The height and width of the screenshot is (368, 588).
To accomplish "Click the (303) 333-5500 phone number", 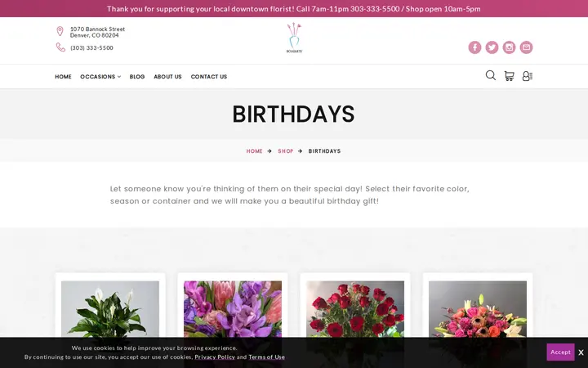I will pyautogui.click(x=91, y=47).
